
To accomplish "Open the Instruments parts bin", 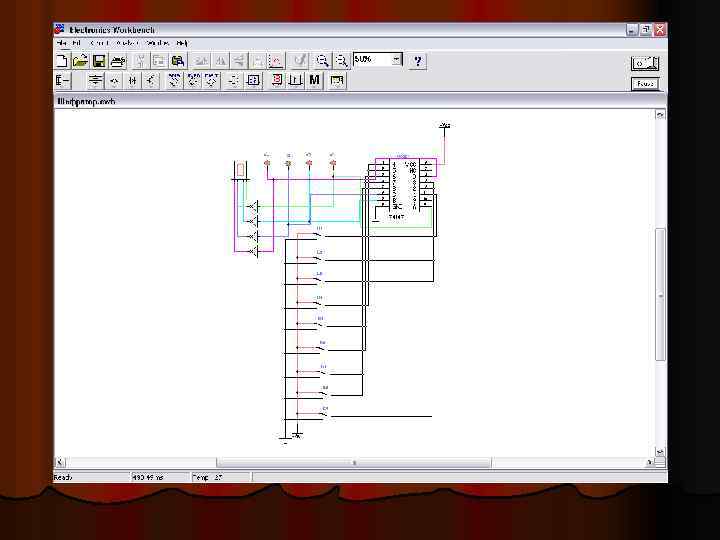I will (x=337, y=81).
